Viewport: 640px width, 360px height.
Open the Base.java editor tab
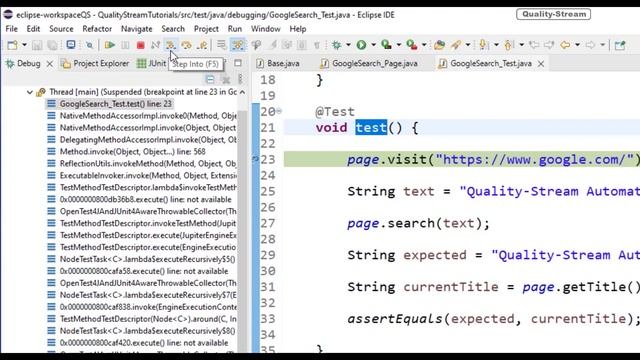(278, 64)
